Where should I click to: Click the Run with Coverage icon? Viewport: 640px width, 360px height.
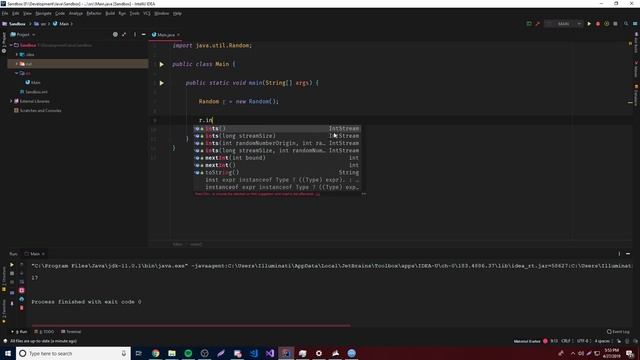point(607,24)
